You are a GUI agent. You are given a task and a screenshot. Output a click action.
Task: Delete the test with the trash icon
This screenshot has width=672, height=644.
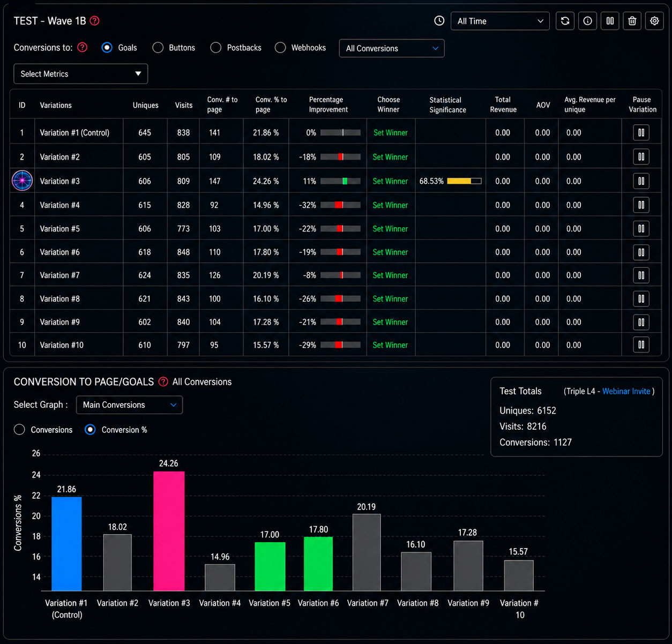click(x=632, y=21)
